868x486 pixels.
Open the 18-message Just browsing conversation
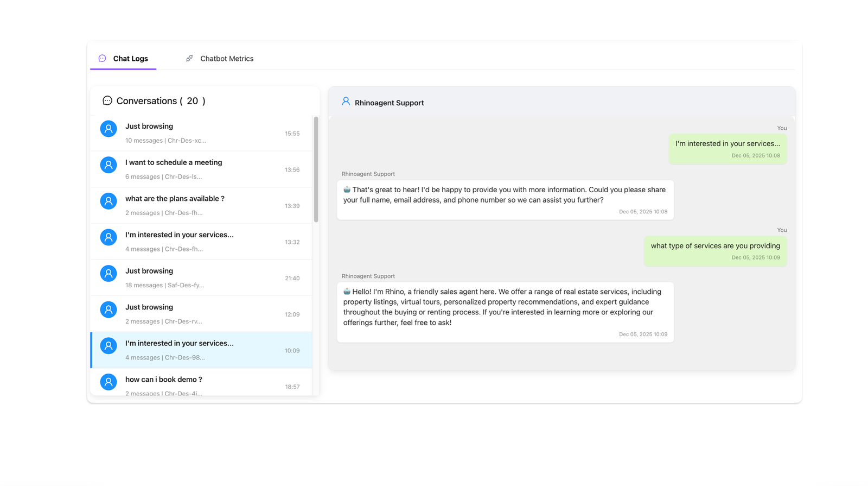[x=201, y=278]
